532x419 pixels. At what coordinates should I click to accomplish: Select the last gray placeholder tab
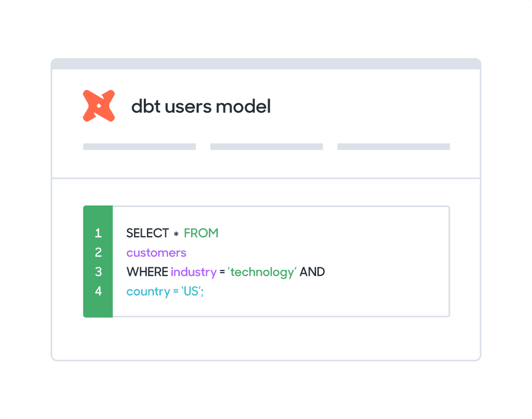pyautogui.click(x=394, y=146)
